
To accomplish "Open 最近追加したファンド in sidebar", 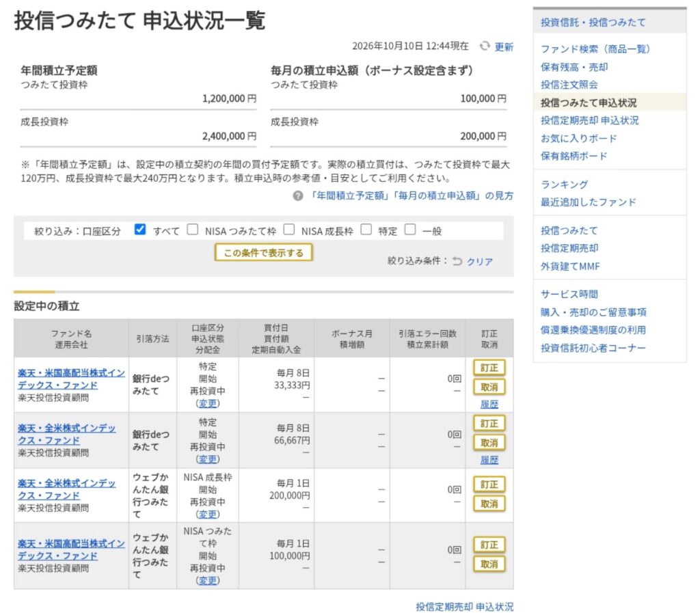I will pos(589,202).
